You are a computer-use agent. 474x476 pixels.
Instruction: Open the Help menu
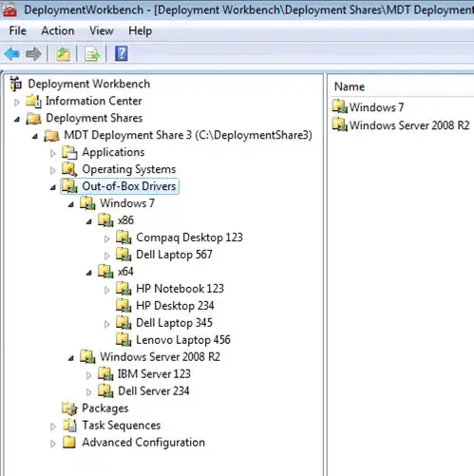click(x=140, y=31)
